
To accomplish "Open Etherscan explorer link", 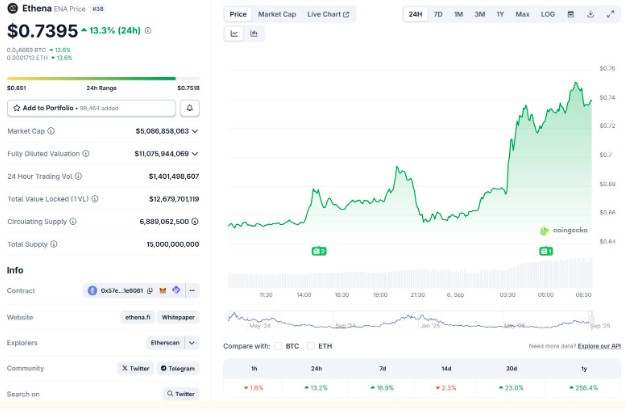I will [x=165, y=343].
